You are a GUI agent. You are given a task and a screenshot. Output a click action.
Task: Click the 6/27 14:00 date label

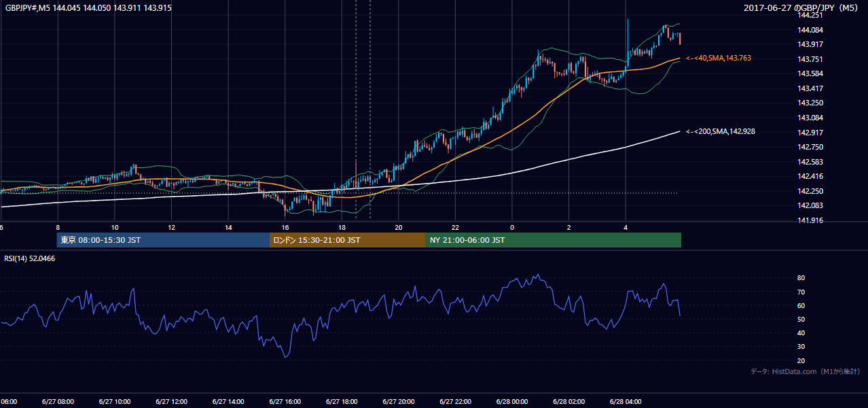pyautogui.click(x=228, y=402)
